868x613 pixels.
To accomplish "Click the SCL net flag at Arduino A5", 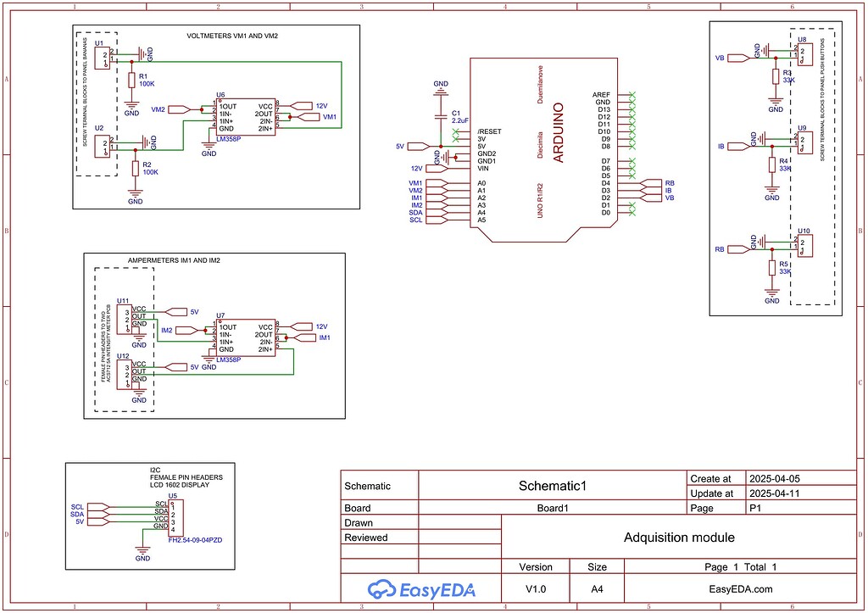I will (437, 220).
